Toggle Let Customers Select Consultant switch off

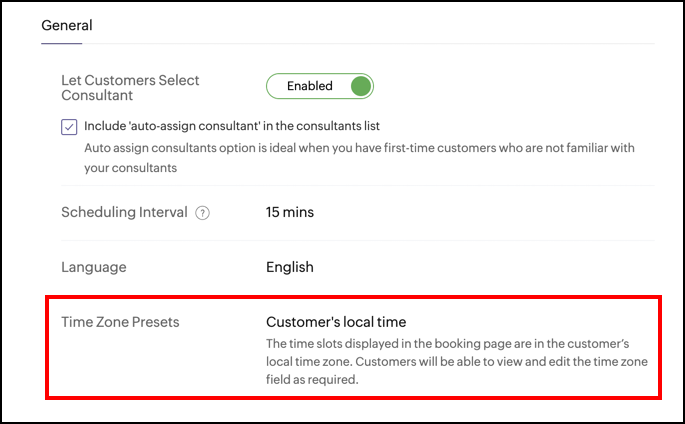[320, 86]
